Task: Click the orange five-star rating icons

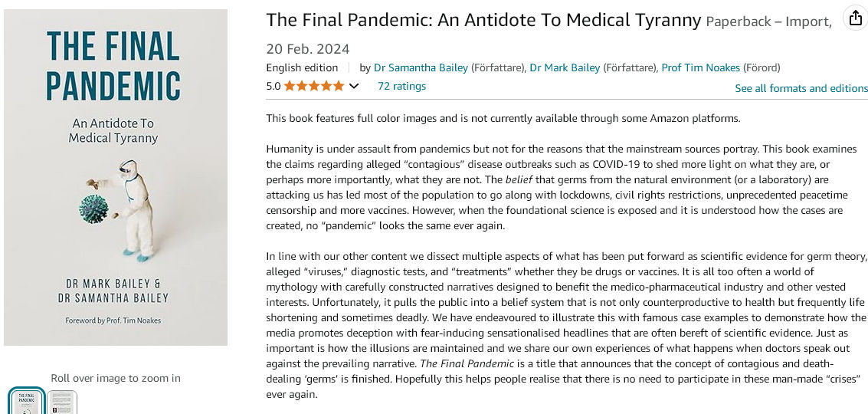Action: (314, 86)
